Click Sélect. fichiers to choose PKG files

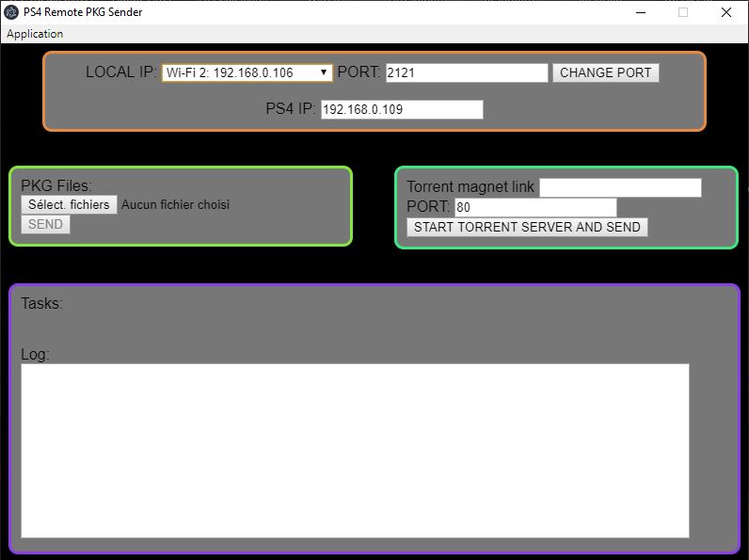[x=69, y=204]
